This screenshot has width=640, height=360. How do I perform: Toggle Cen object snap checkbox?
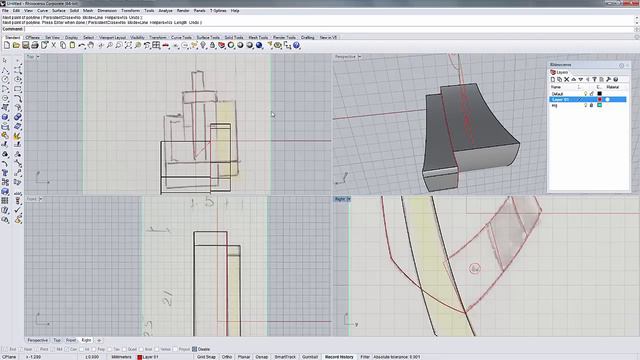pos(67,349)
